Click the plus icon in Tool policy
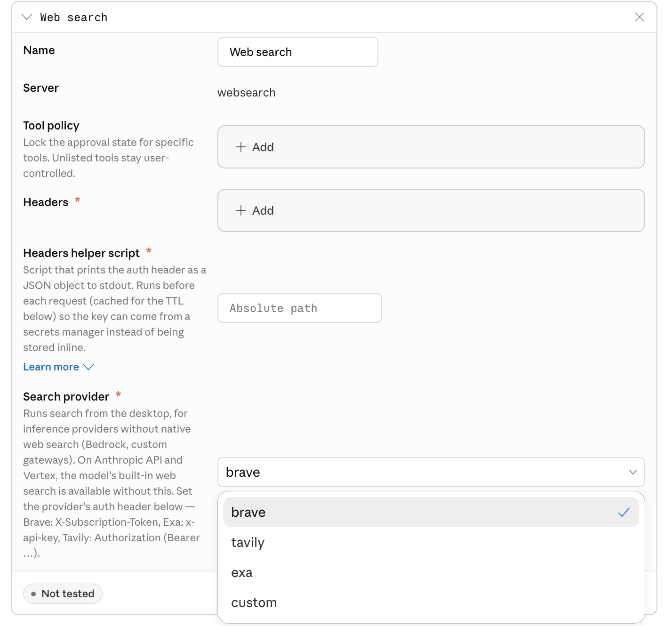Image resolution: width=672 pixels, height=626 pixels. (x=241, y=147)
